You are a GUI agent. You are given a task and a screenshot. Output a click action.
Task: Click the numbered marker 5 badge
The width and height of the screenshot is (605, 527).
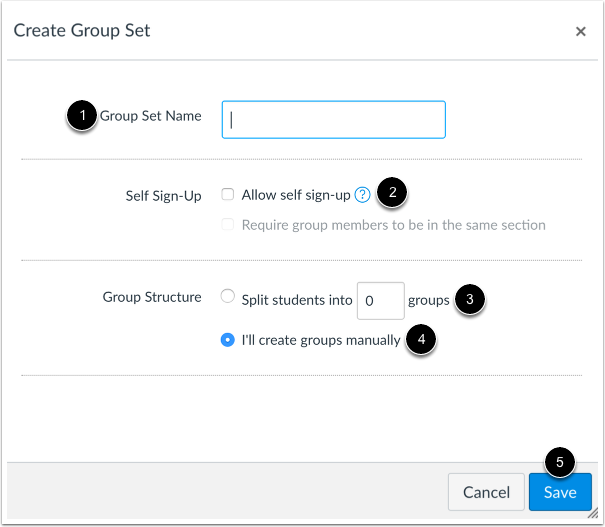click(559, 462)
